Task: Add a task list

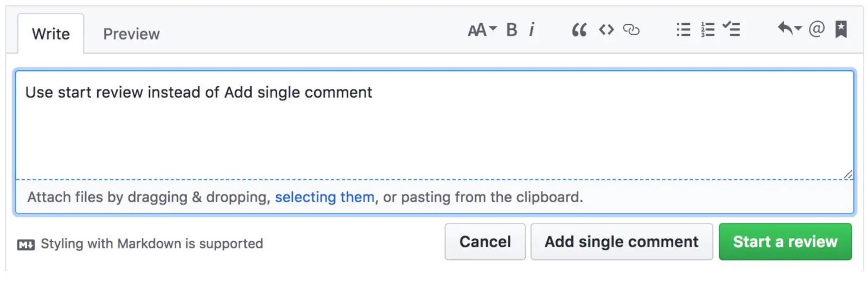Action: point(732,30)
